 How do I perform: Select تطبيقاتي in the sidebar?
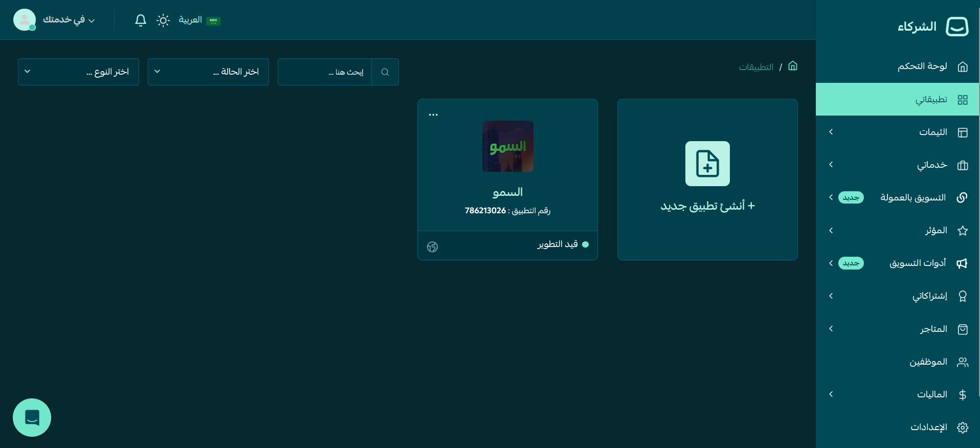898,99
